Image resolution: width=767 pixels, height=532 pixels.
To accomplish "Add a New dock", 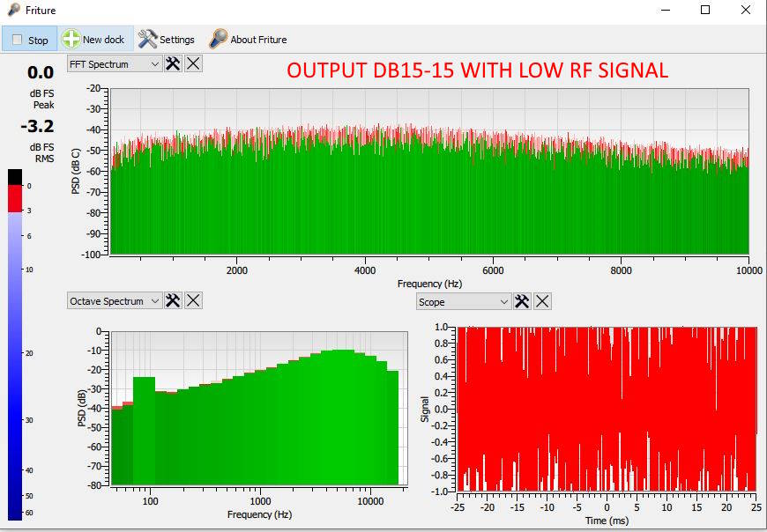I will (95, 39).
